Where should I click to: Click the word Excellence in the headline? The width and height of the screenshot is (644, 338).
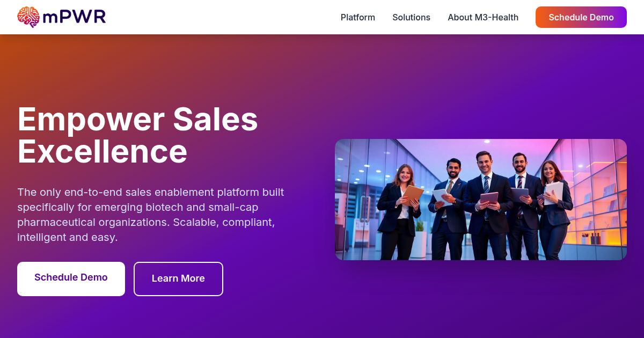click(x=103, y=151)
